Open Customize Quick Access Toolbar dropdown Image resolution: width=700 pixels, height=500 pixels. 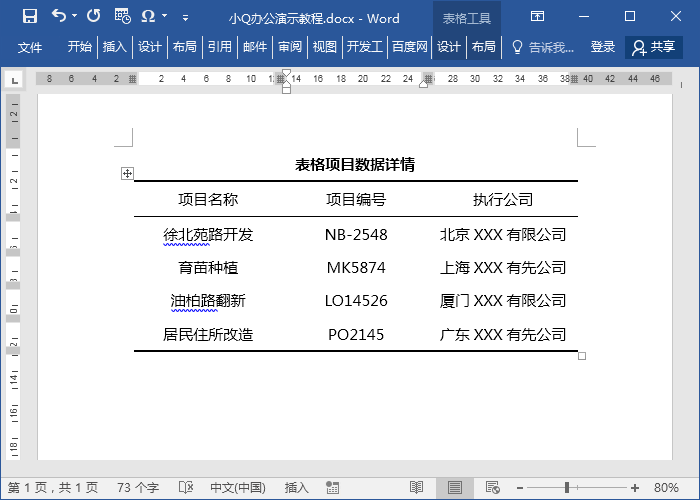point(185,18)
